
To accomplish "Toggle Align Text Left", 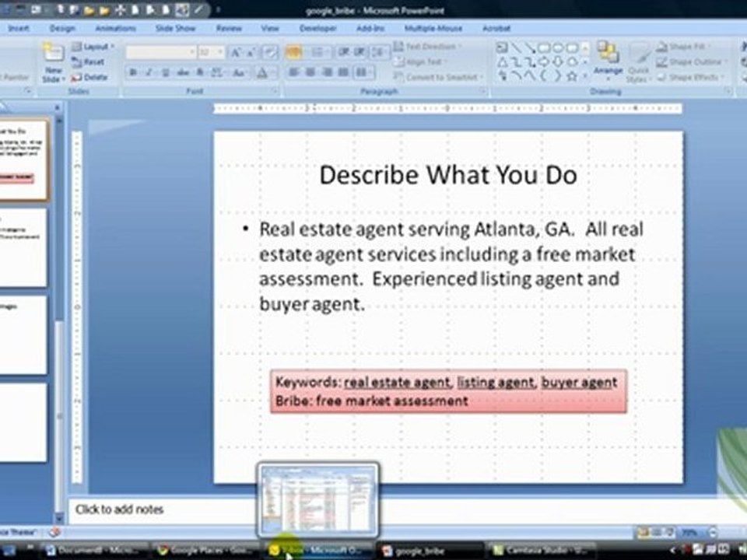I will pos(294,72).
